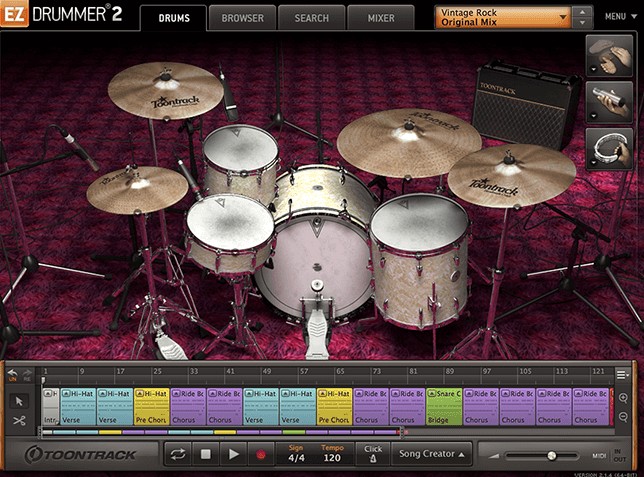Screen dimensions: 644x477
Task: Click the master volume slider knob
Action: pyautogui.click(x=551, y=455)
